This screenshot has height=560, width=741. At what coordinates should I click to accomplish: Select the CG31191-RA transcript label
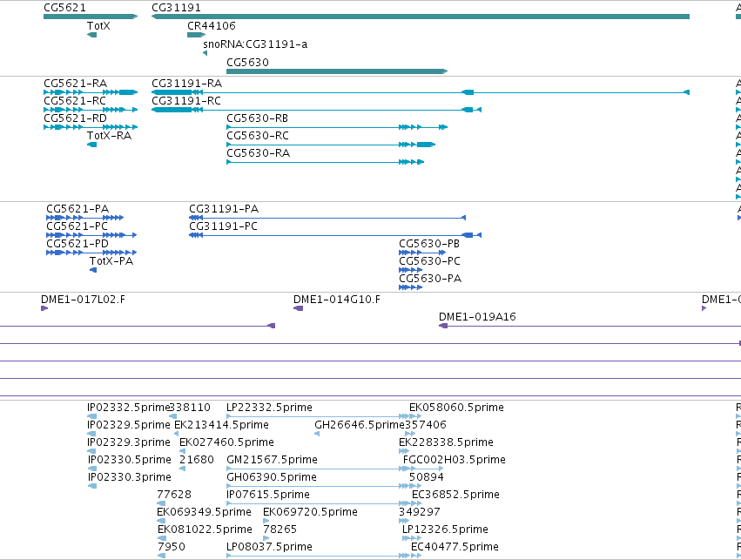[x=186, y=84]
